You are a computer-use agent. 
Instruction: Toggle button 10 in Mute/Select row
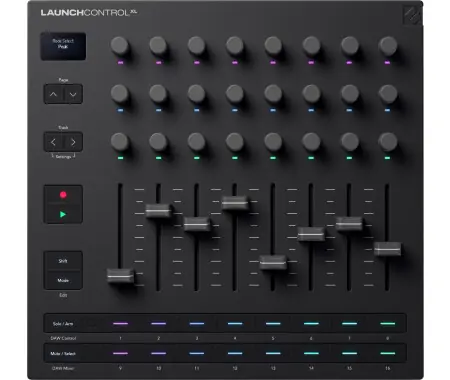[x=159, y=353]
